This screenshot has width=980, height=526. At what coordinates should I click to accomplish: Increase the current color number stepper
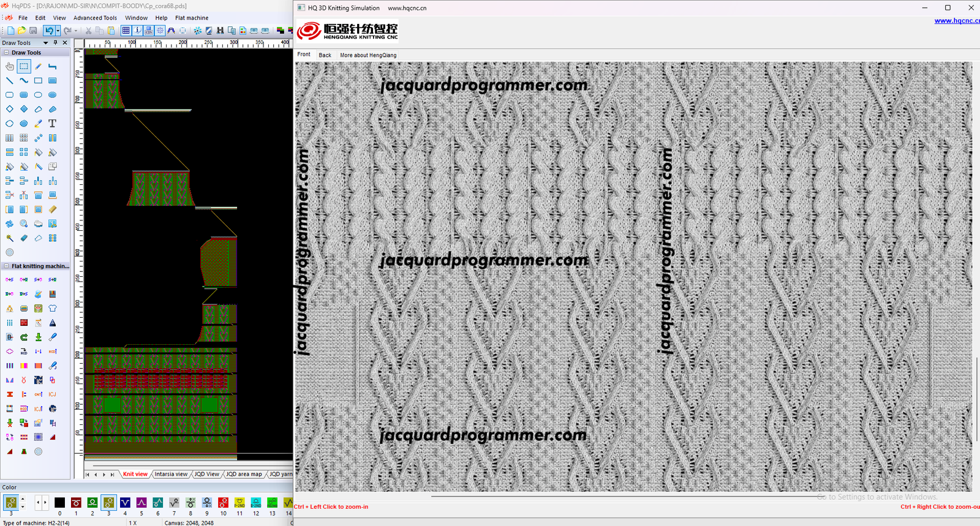tap(23, 500)
